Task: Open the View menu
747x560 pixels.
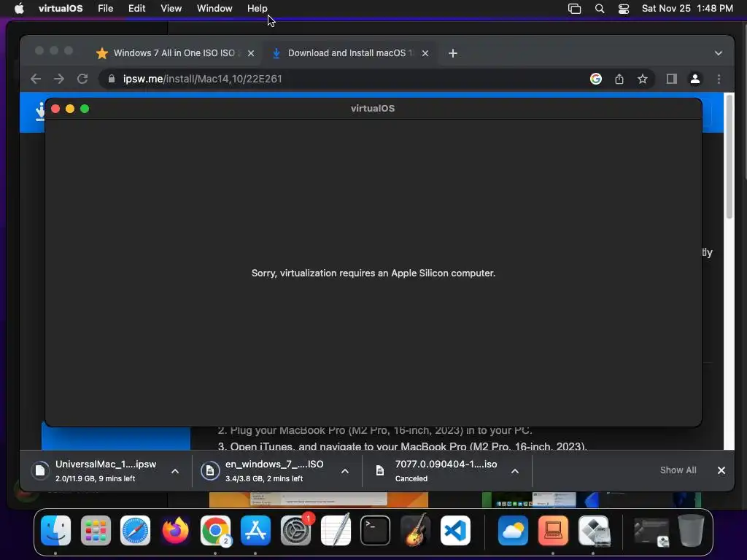Action: coord(171,8)
